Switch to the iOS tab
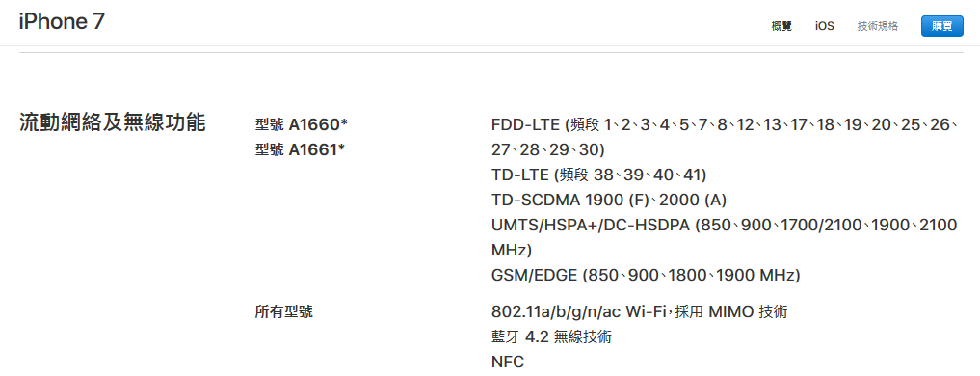The height and width of the screenshot is (376, 980). pyautogui.click(x=824, y=26)
